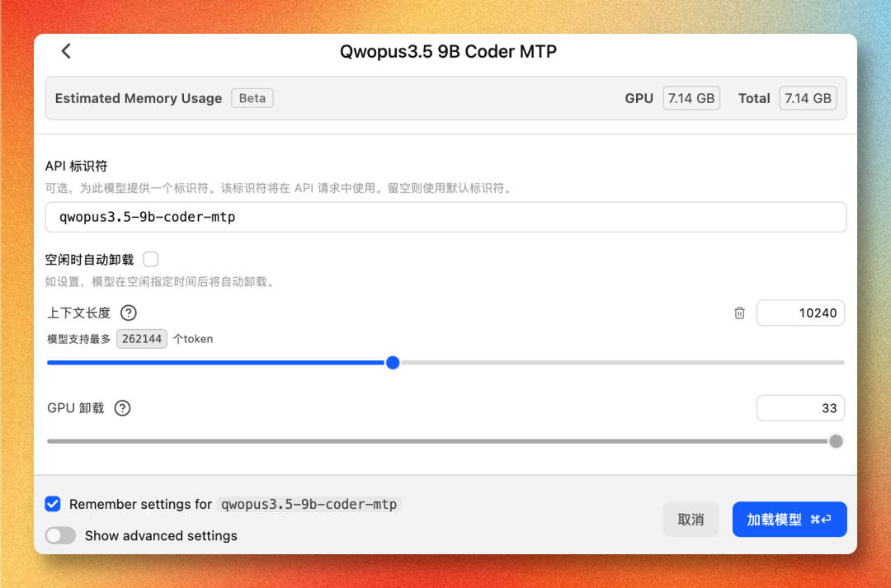Toggle Show advanced settings switch
Viewport: 891px width, 588px height.
(x=60, y=535)
